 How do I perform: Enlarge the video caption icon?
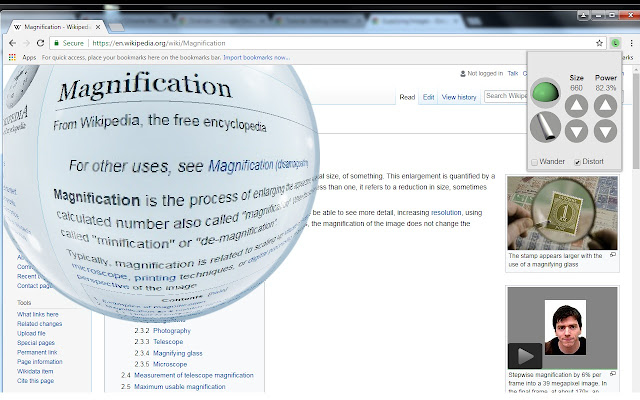coord(613,373)
